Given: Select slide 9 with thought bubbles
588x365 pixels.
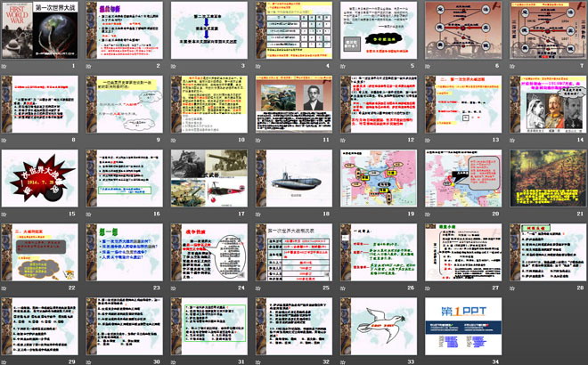Looking at the screenshot, I should pos(125,104).
